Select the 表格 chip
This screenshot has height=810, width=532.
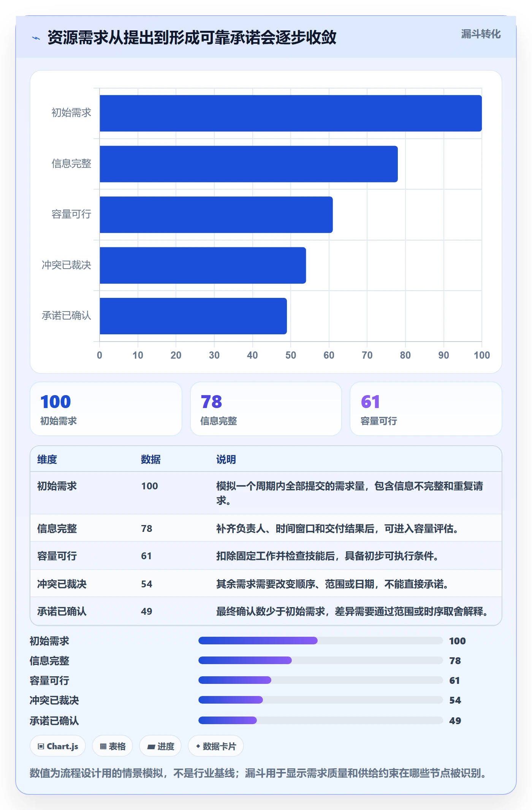[x=112, y=746]
